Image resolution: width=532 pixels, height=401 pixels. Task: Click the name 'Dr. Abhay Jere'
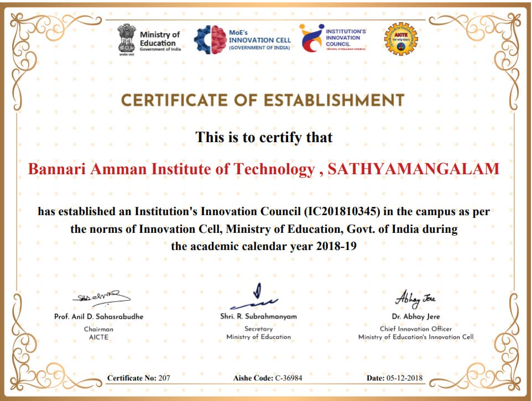pos(416,316)
